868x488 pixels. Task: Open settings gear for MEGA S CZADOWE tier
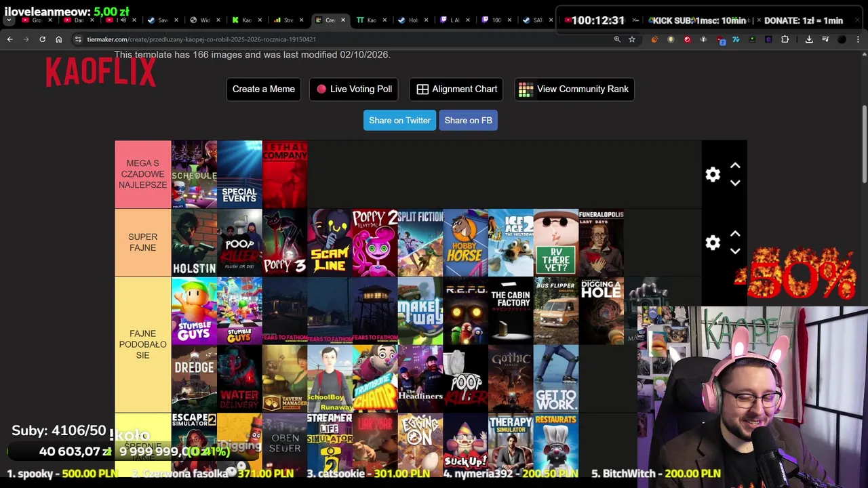pos(713,174)
